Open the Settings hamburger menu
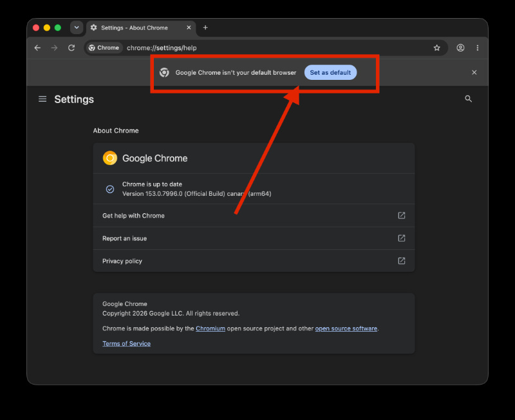 (42, 99)
